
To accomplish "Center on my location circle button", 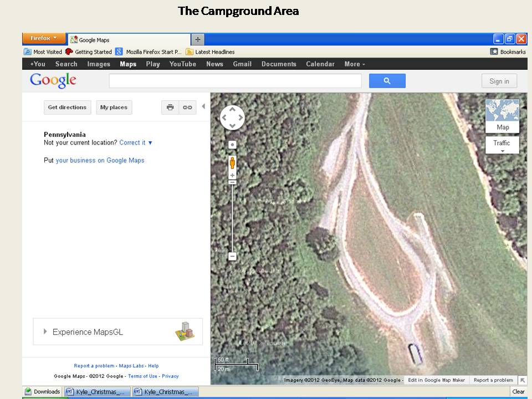I will tap(232, 145).
